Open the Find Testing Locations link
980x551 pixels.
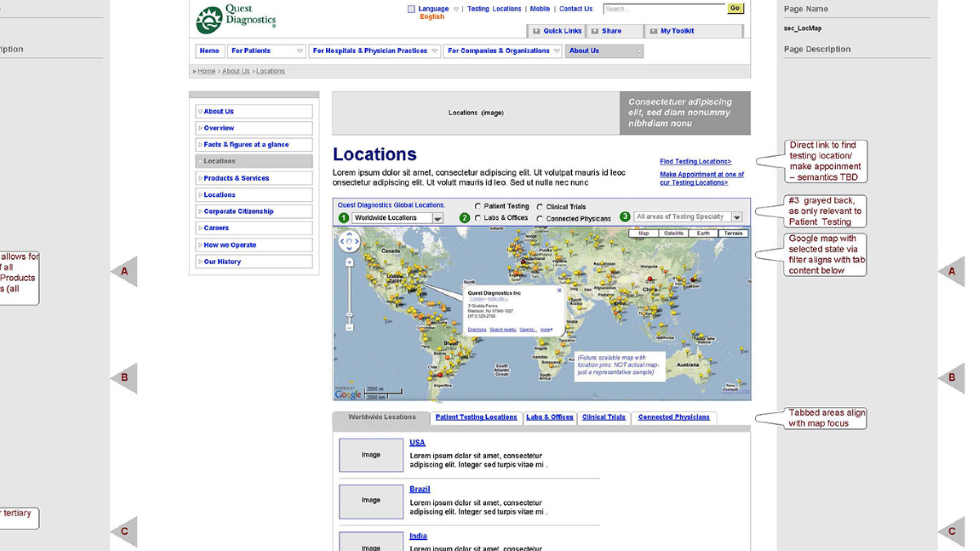coord(695,161)
